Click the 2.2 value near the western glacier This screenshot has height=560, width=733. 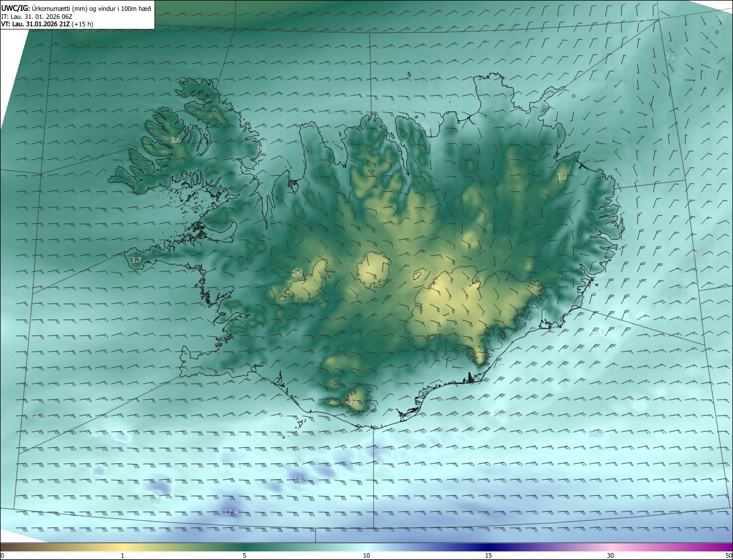[x=297, y=273]
